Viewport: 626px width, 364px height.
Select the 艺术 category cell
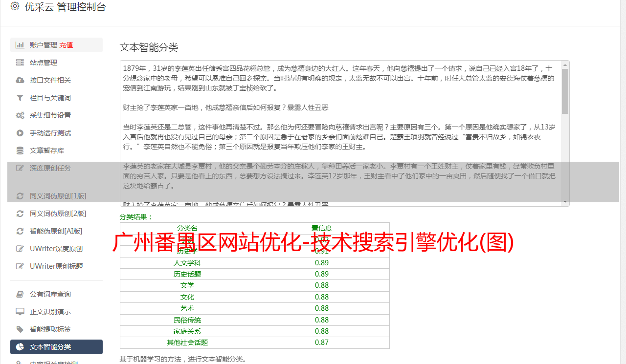[187, 308]
